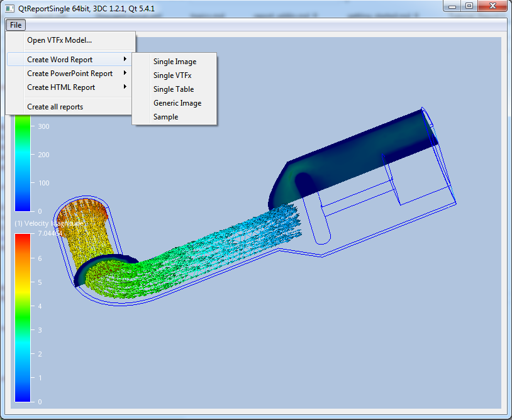Image resolution: width=512 pixels, height=420 pixels.
Task: Pick Single Image from the submenu
Action: tap(175, 62)
